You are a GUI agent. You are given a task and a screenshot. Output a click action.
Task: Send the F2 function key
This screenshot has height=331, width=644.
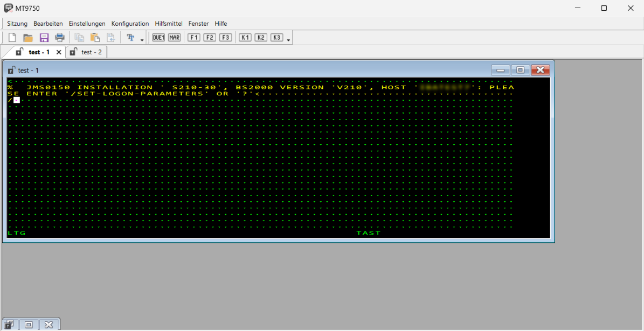coord(210,38)
